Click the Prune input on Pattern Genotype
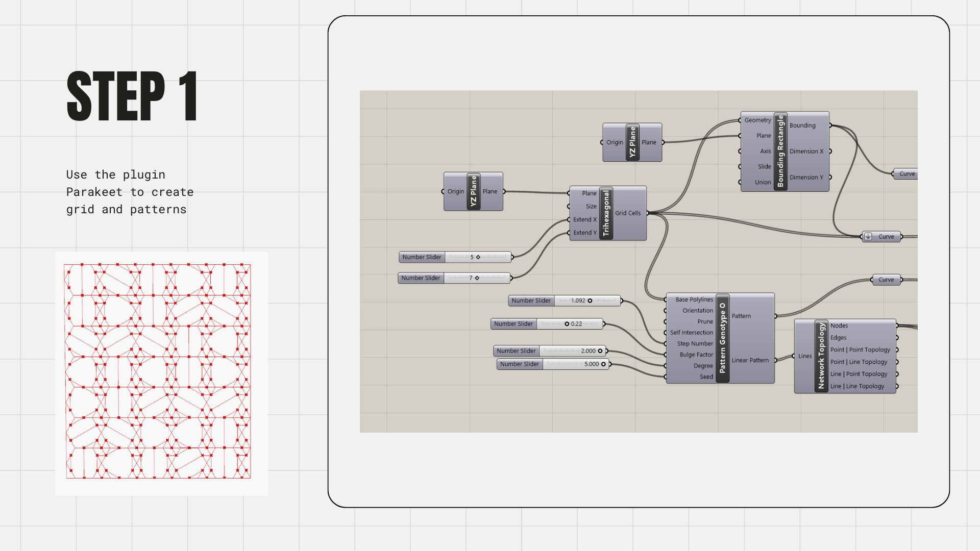The width and height of the screenshot is (980, 551). pos(705,321)
